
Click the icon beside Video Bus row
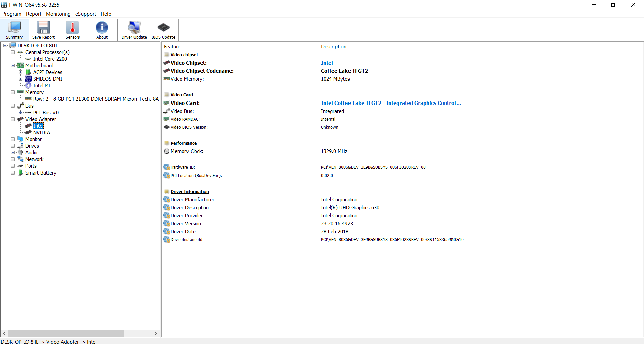click(167, 111)
